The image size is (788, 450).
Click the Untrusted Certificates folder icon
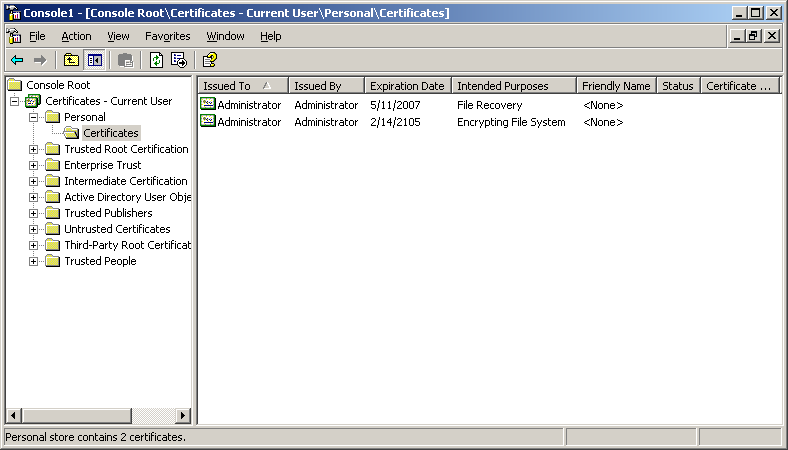(52, 229)
